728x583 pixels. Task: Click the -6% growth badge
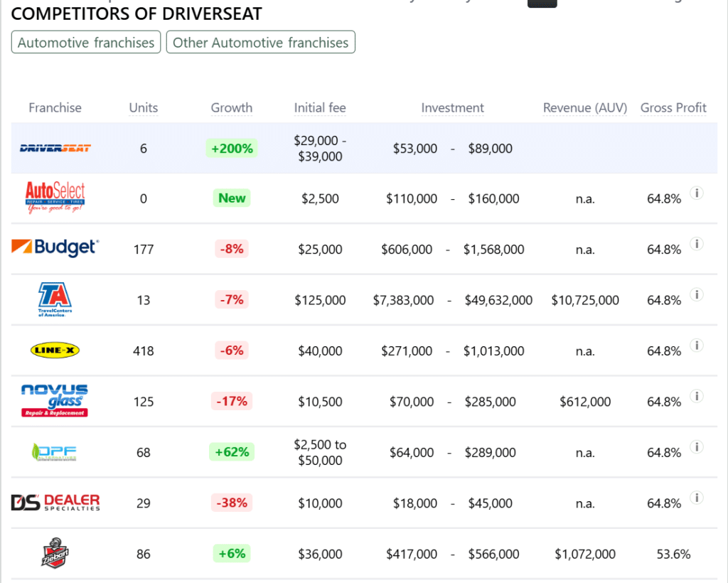point(232,351)
